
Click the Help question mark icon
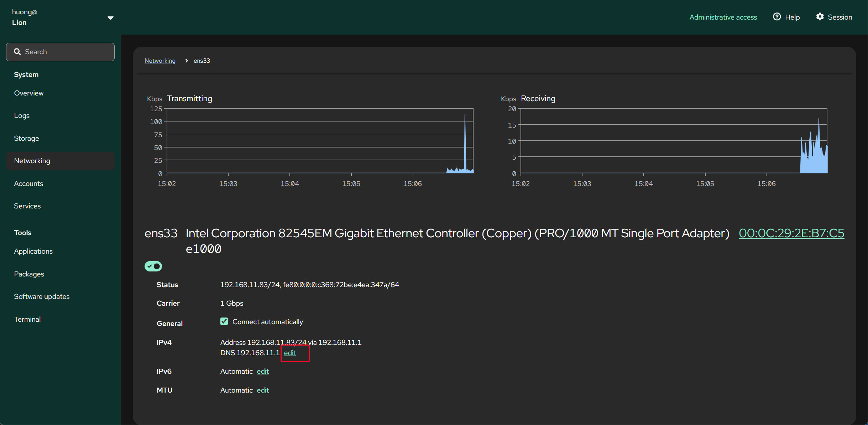tap(777, 17)
